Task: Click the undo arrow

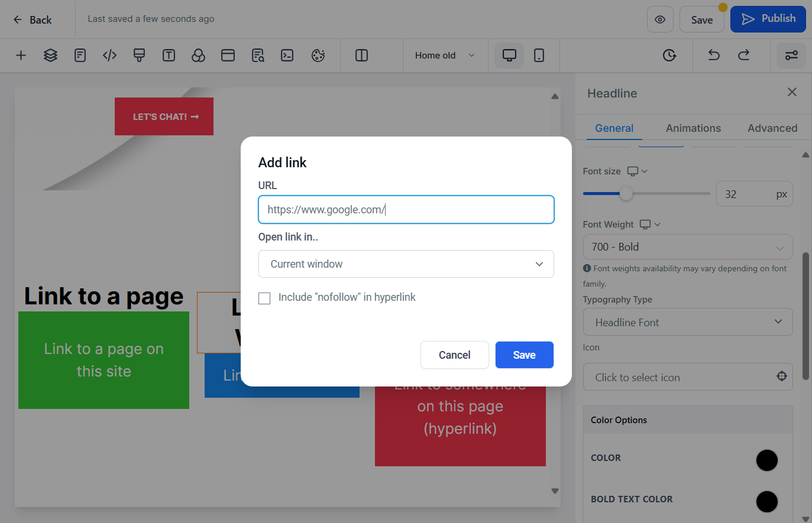Action: 714,56
